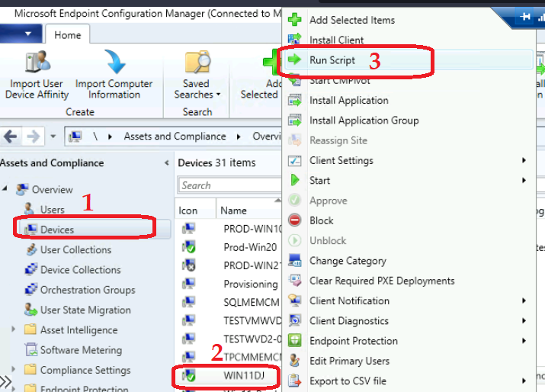
Task: Click the Software Metering icon
Action: point(31,349)
